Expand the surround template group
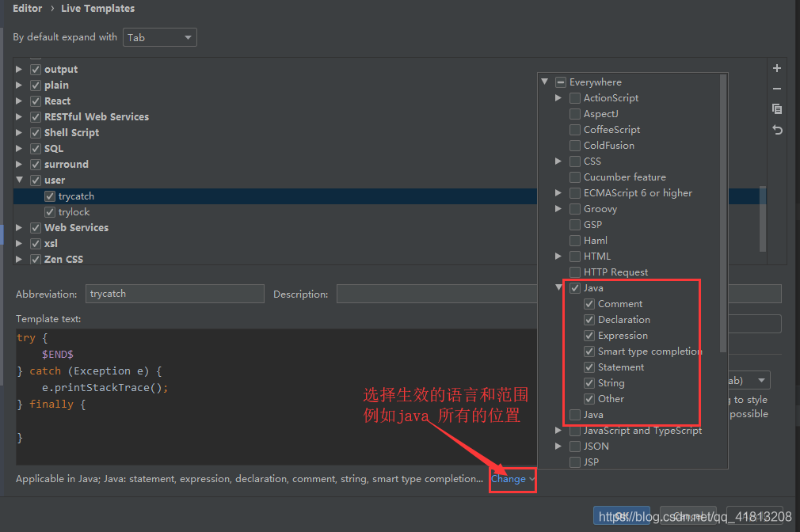The image size is (800, 532). point(19,164)
